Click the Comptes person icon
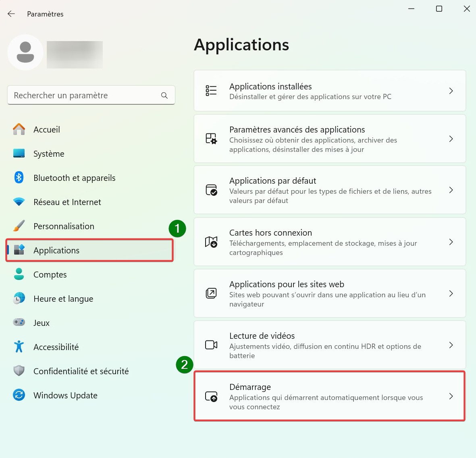 click(x=19, y=274)
